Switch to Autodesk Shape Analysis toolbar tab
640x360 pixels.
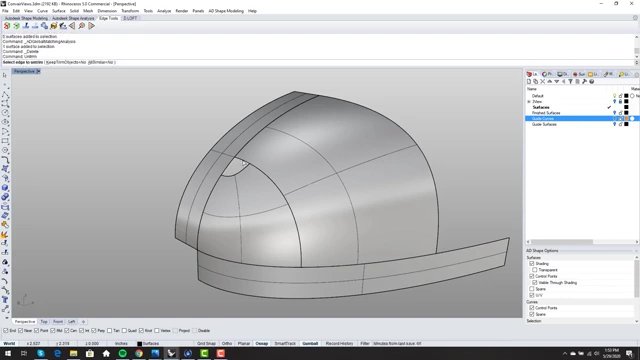73,18
